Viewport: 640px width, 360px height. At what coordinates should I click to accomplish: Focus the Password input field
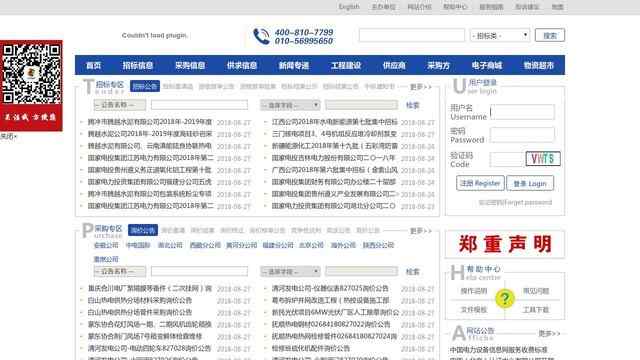(x=522, y=135)
